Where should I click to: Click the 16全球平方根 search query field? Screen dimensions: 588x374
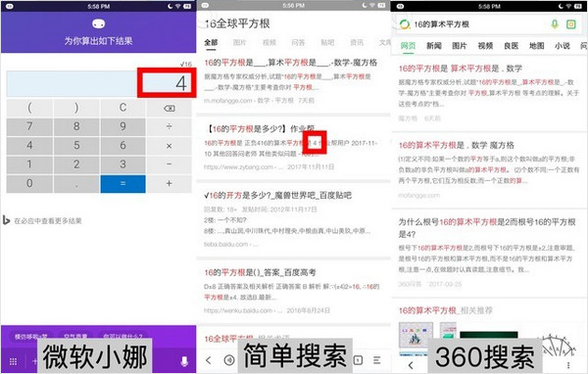[237, 23]
